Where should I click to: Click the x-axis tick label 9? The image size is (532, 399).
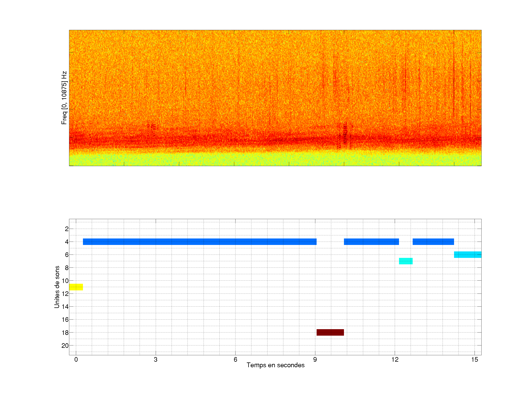coord(315,359)
